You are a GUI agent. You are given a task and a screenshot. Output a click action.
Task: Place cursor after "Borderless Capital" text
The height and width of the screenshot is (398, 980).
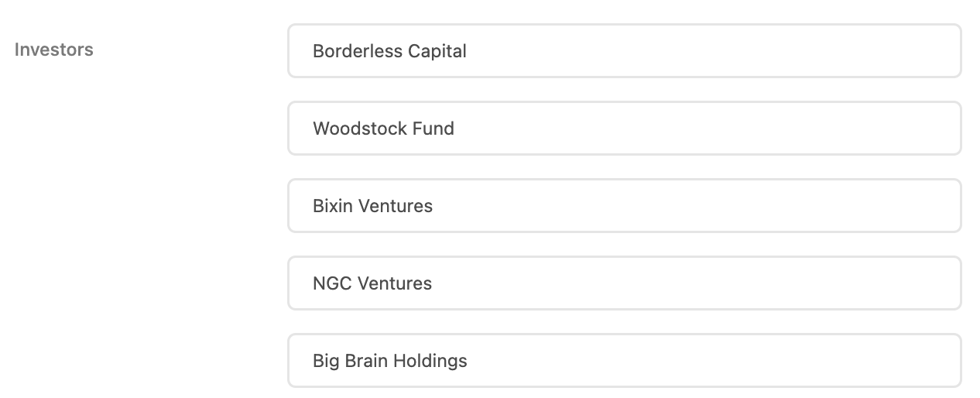[468, 51]
